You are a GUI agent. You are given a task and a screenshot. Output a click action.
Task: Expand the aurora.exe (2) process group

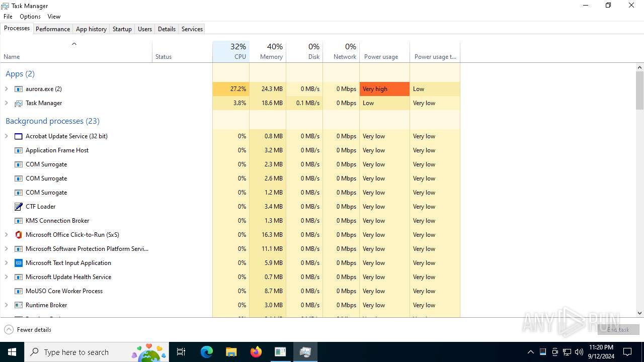7,89
